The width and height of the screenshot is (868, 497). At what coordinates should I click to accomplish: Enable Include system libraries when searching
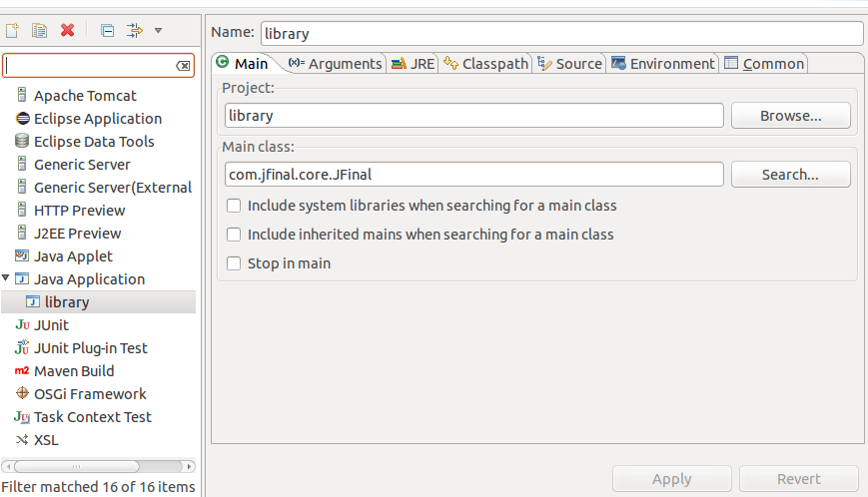(234, 206)
